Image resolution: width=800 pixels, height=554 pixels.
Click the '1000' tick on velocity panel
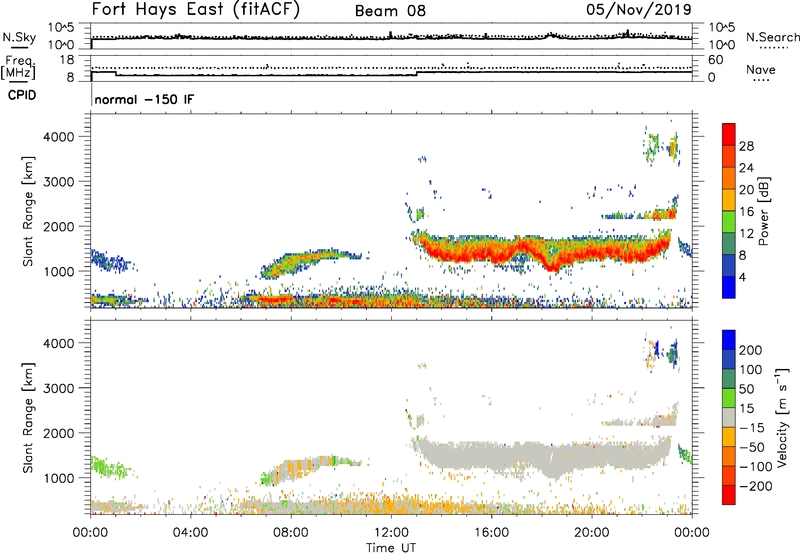[59, 478]
